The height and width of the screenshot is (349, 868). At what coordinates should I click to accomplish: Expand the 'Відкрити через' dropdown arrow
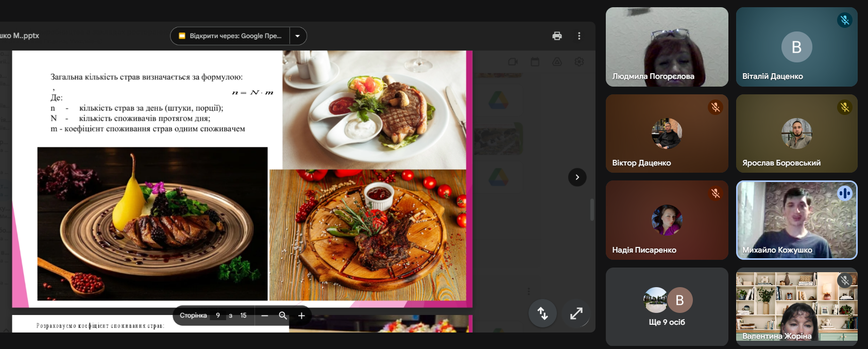tap(298, 36)
